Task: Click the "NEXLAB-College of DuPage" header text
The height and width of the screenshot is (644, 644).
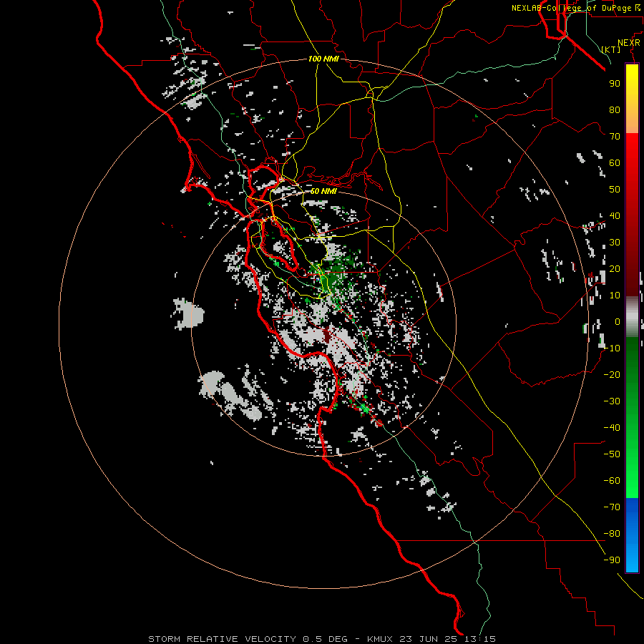Action: pos(571,8)
